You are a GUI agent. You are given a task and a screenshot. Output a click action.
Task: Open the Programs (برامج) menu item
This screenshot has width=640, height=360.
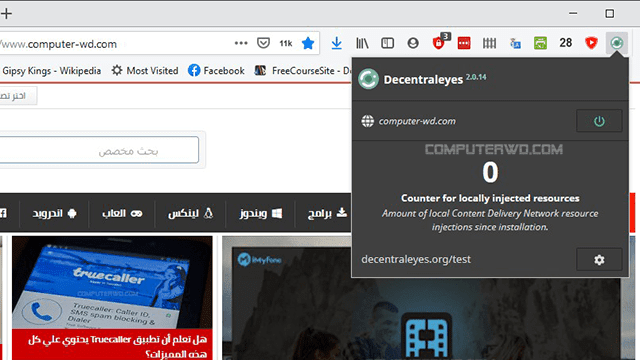coord(327,213)
